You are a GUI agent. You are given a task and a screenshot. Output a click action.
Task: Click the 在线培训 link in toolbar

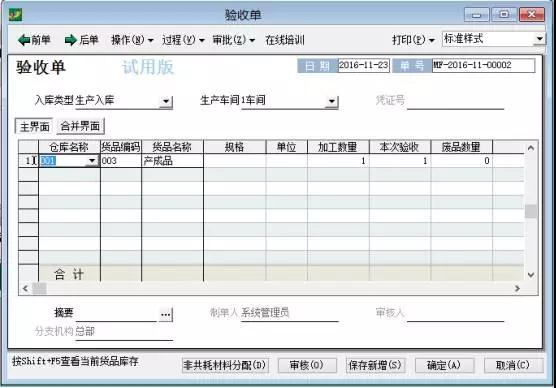point(285,40)
